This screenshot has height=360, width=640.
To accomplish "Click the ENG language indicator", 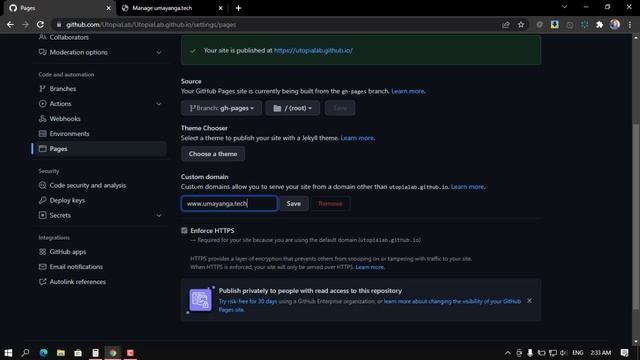I will pyautogui.click(x=578, y=353).
